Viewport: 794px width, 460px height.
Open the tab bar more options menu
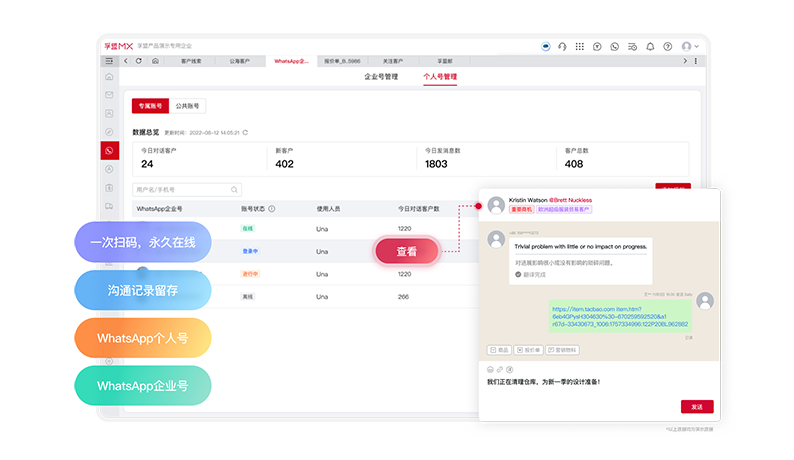(x=696, y=61)
